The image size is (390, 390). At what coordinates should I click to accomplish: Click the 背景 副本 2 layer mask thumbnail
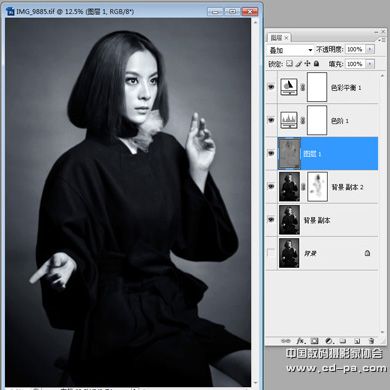click(317, 187)
